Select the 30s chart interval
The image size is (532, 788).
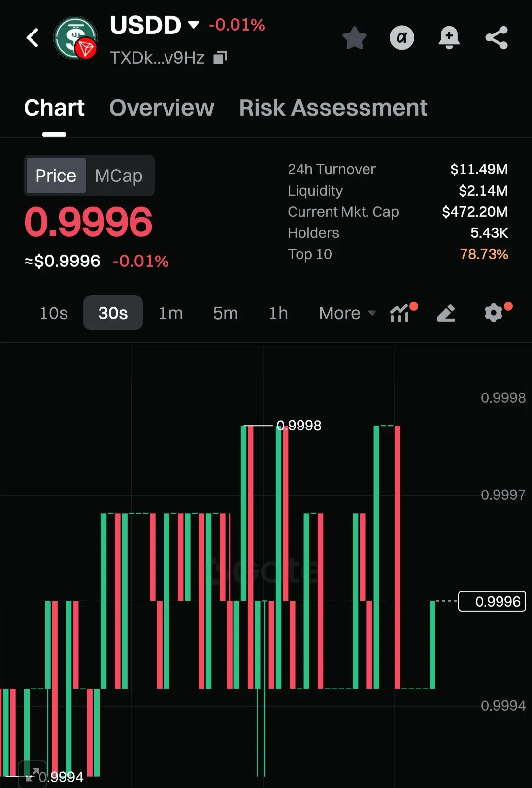[x=113, y=313]
